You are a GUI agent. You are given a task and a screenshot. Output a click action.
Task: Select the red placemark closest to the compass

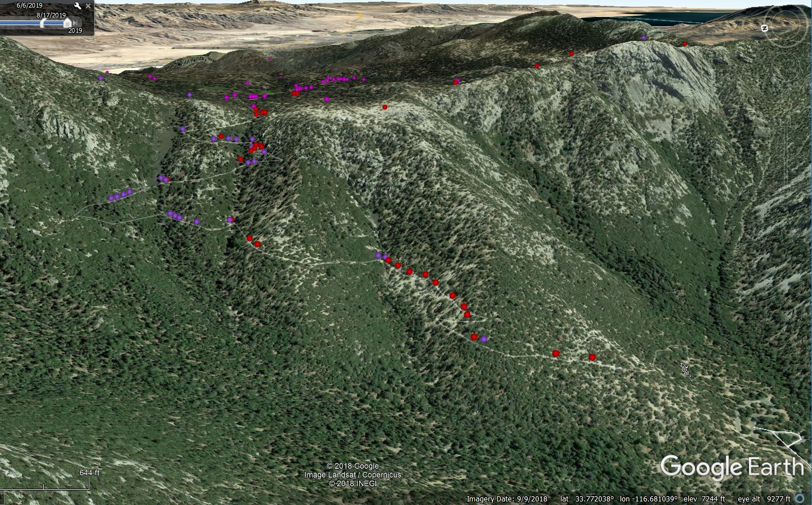[685, 44]
